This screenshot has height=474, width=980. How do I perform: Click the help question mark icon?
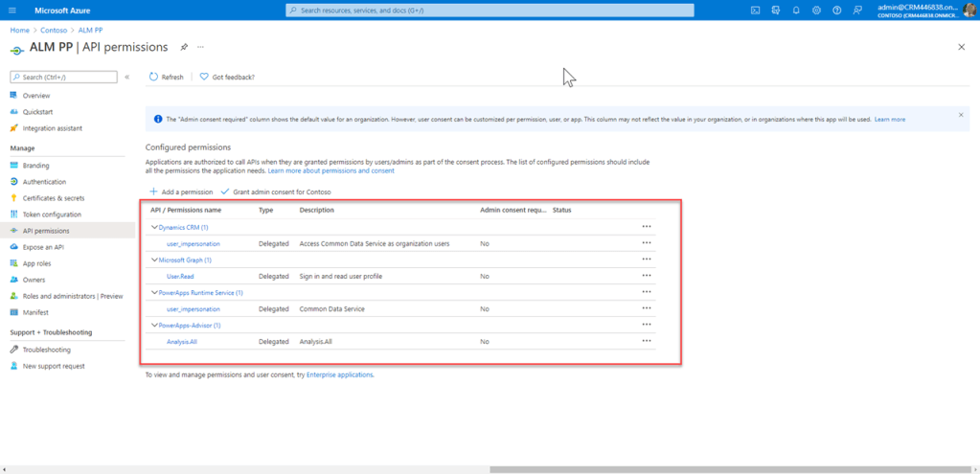pos(836,11)
